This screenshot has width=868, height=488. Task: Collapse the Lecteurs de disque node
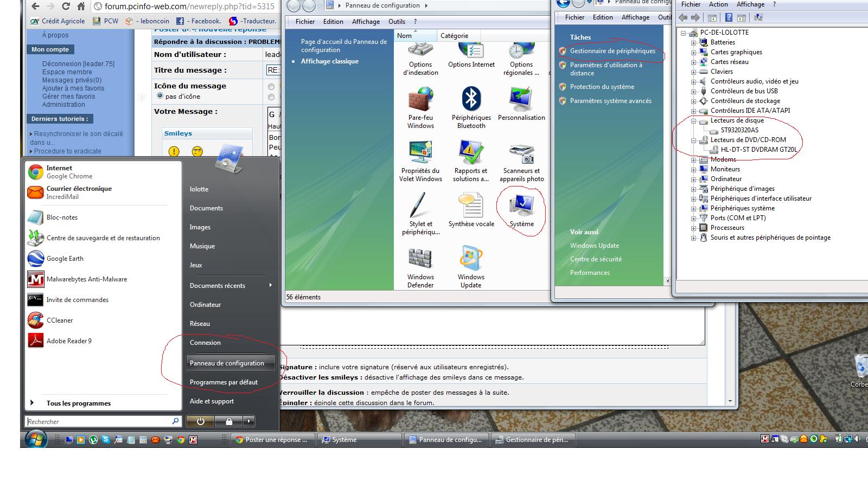tap(693, 120)
